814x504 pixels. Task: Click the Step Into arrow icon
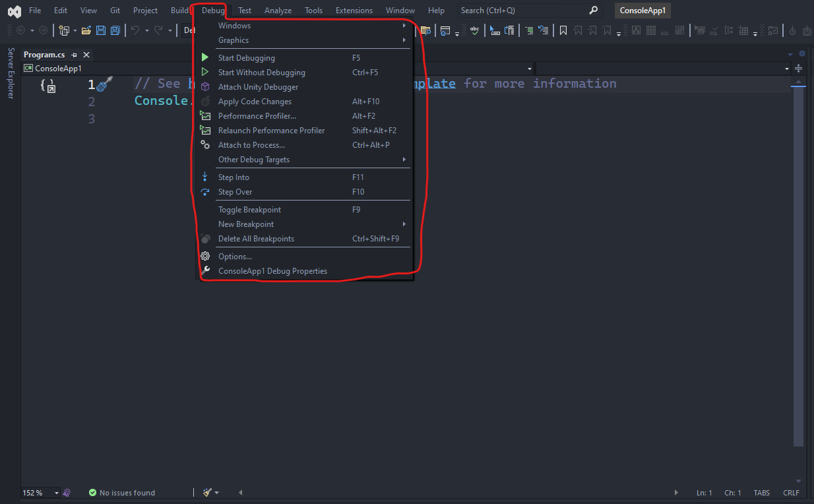(x=205, y=177)
